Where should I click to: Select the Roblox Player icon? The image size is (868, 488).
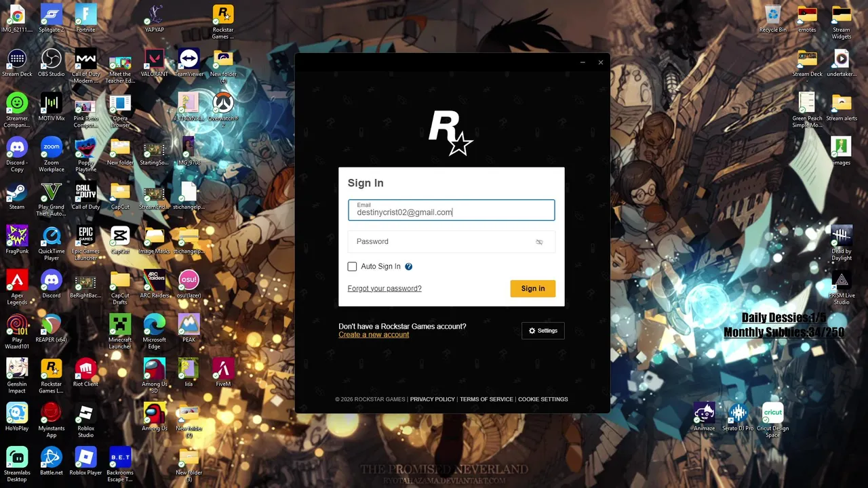click(x=85, y=462)
